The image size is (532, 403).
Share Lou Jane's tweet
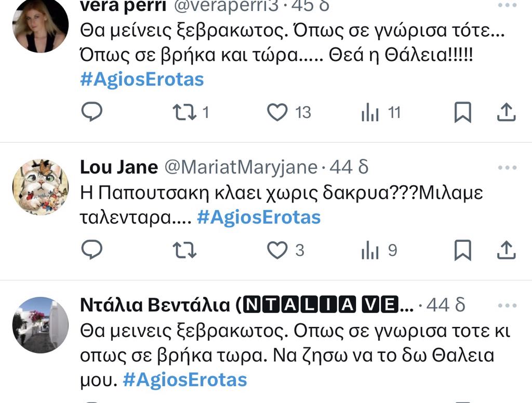pos(506,250)
